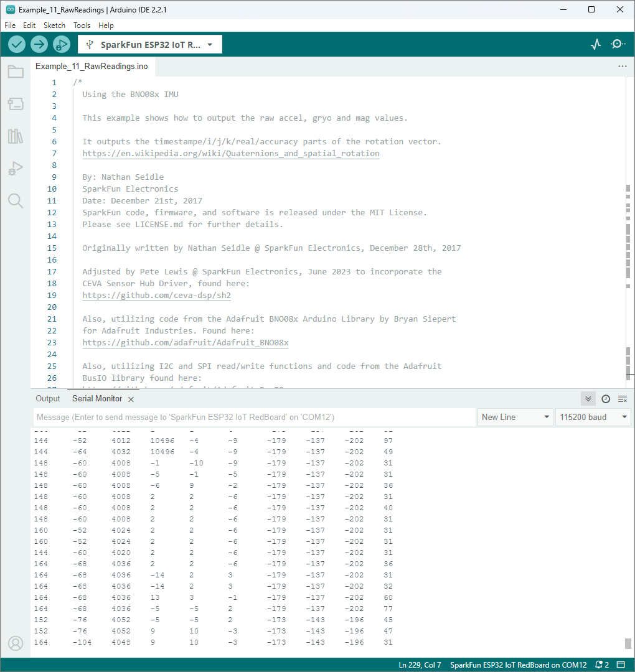635x672 pixels.
Task: Open the Search magnifier sidebar icon
Action: (x=16, y=200)
